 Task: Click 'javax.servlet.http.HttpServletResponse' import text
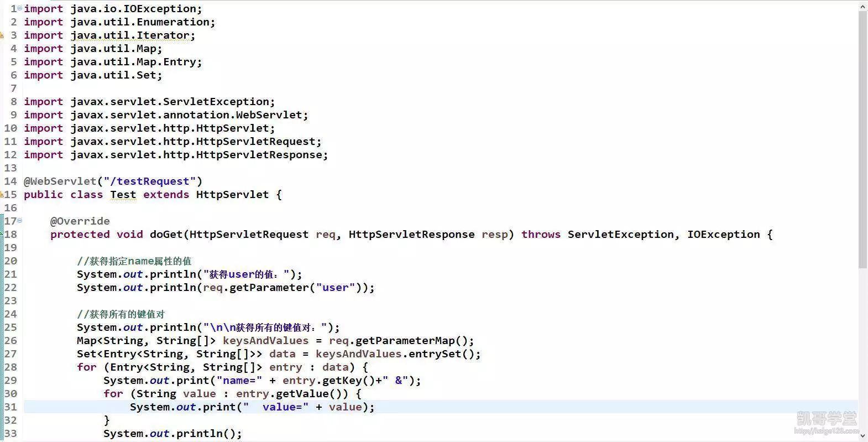196,155
